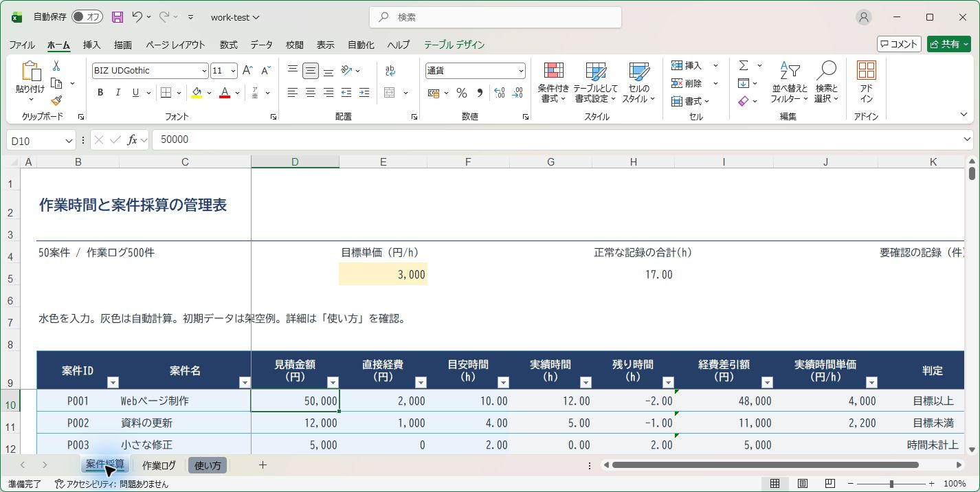Toggle the 自動保存 autosave switch
The width and height of the screenshot is (980, 492).
point(87,17)
